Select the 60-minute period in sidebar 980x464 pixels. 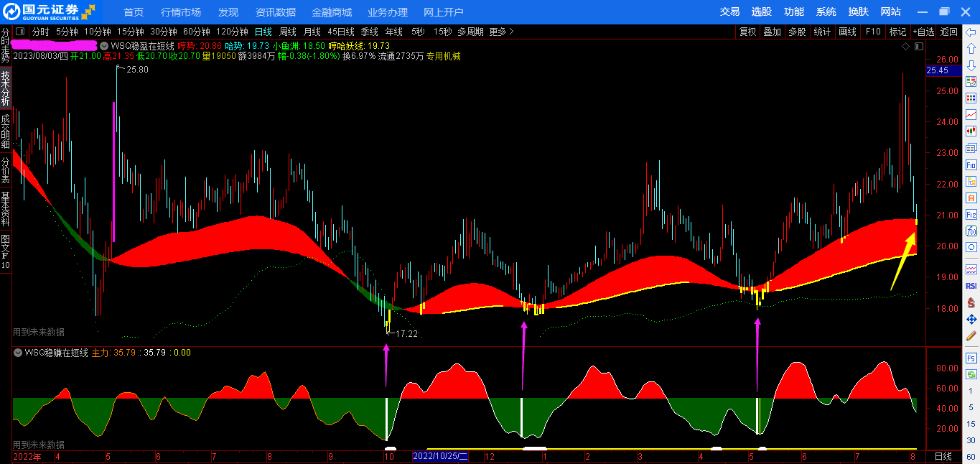click(x=971, y=457)
